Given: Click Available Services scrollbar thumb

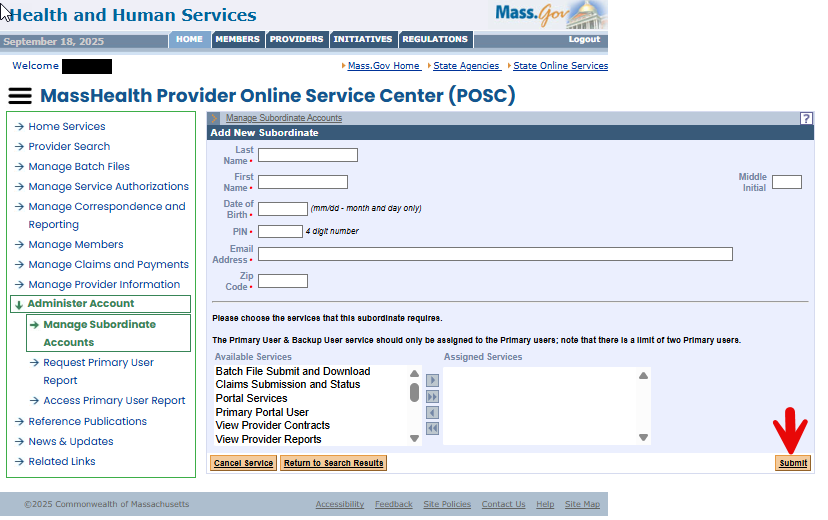Looking at the screenshot, I should (x=415, y=393).
